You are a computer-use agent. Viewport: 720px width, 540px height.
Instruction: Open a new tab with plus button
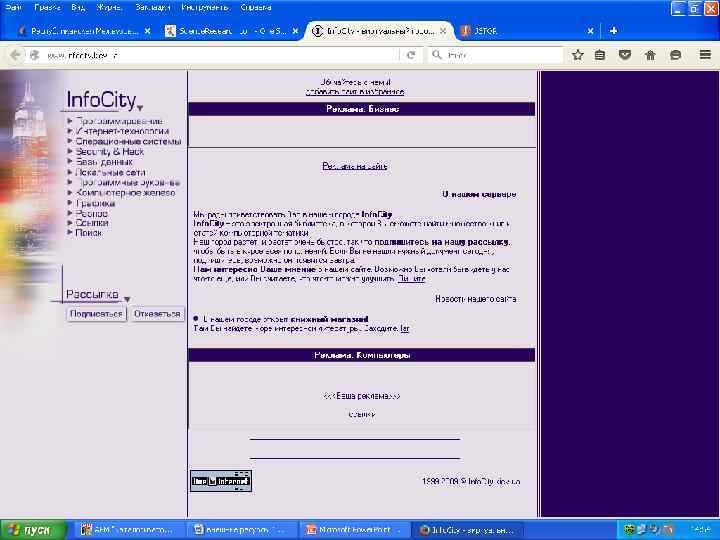[613, 31]
